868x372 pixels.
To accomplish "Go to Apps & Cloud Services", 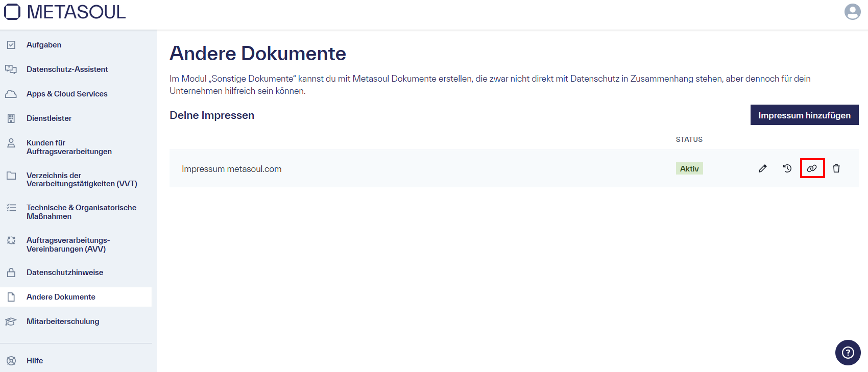I will click(x=67, y=94).
